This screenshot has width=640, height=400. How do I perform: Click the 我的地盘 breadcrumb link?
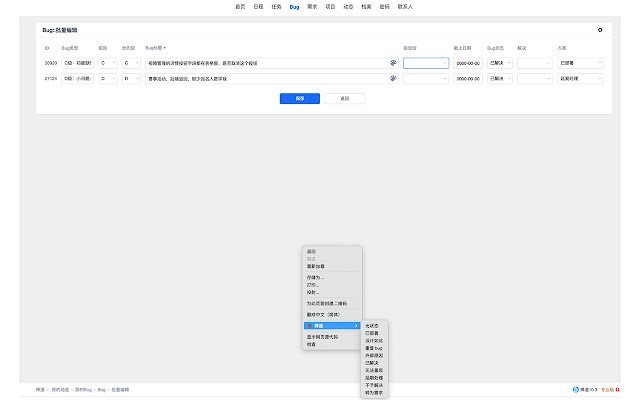(60, 390)
